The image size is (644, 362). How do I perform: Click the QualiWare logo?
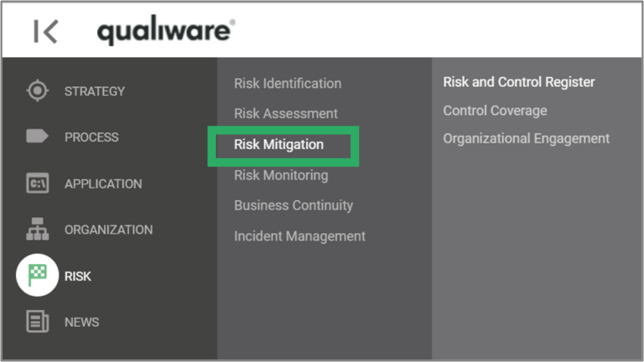[165, 31]
